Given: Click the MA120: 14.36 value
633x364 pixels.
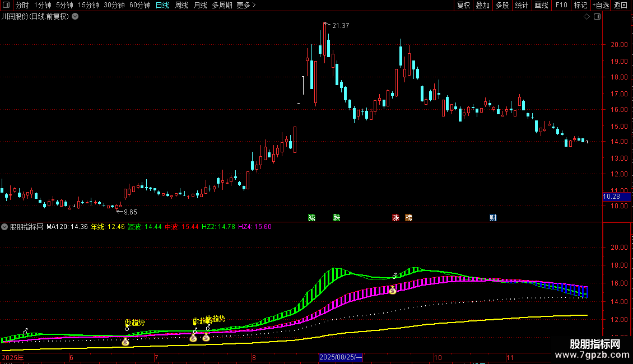Looking at the screenshot, I should point(67,227).
